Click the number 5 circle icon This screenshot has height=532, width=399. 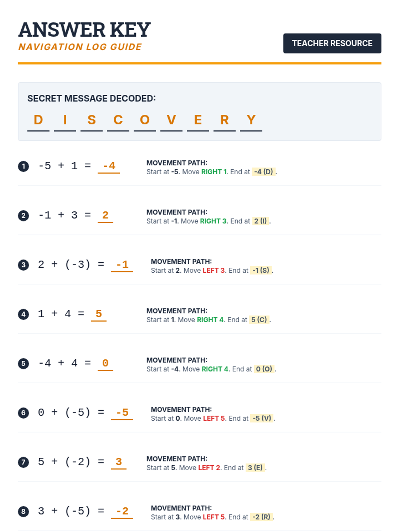[23, 363]
